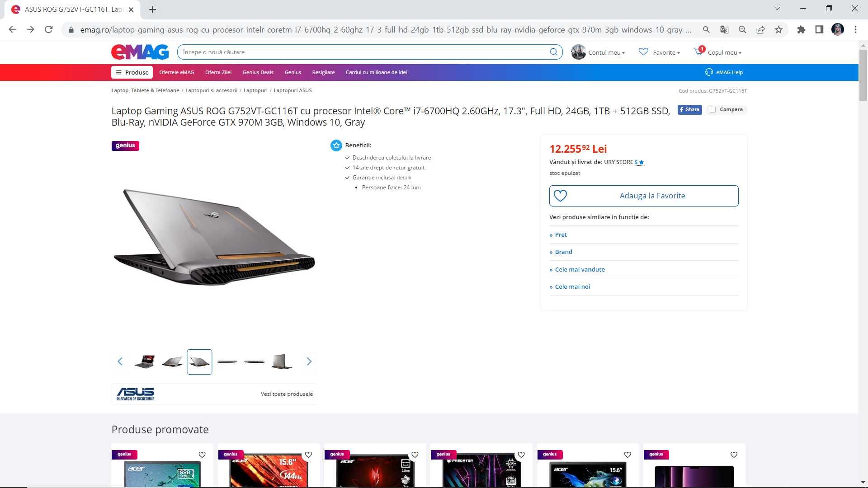This screenshot has height=488, width=868.
Task: Favorite the fifth promoted Acer 15.6" laptop
Action: (x=627, y=455)
